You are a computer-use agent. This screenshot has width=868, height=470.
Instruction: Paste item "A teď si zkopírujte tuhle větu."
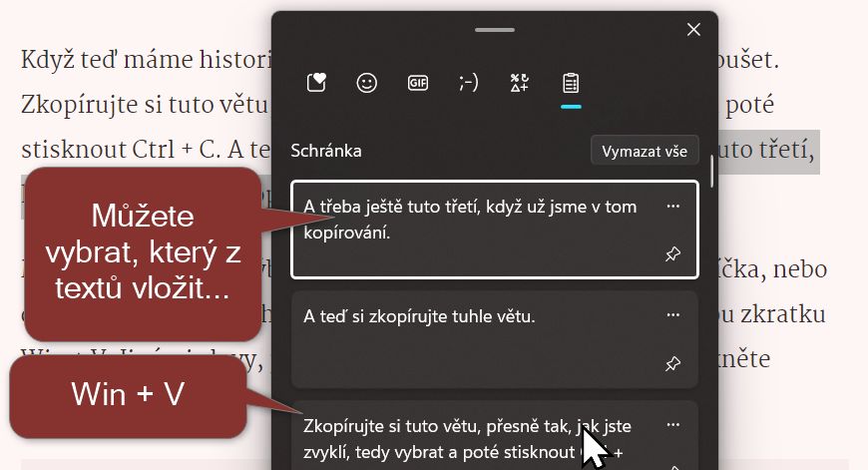tap(494, 339)
